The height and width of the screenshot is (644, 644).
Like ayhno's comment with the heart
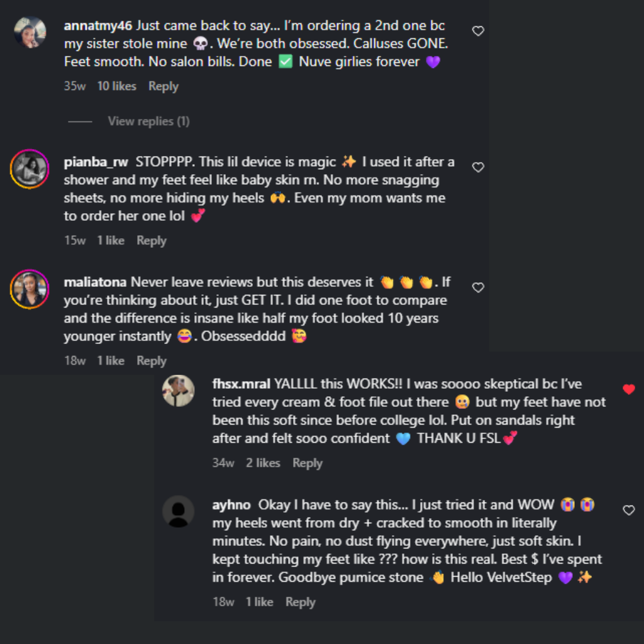pyautogui.click(x=628, y=510)
